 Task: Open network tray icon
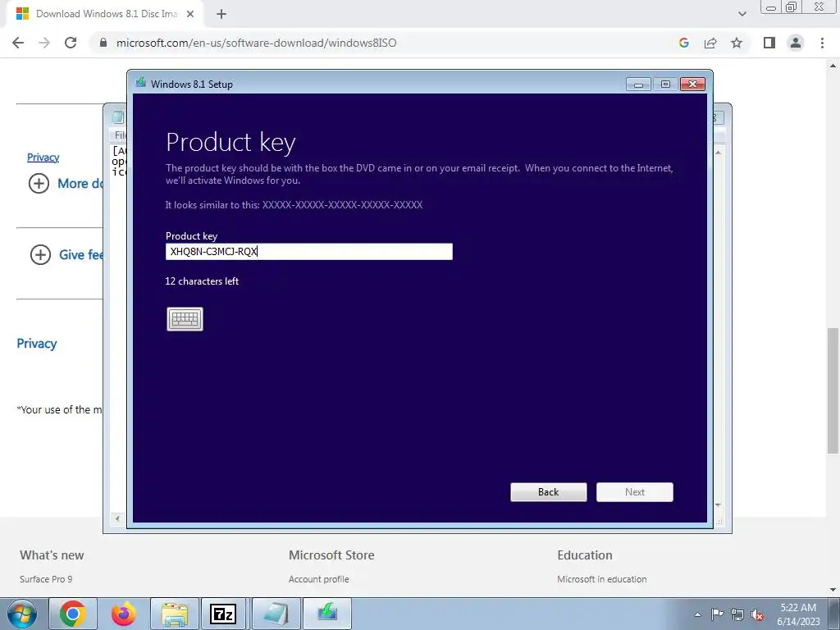click(x=737, y=614)
